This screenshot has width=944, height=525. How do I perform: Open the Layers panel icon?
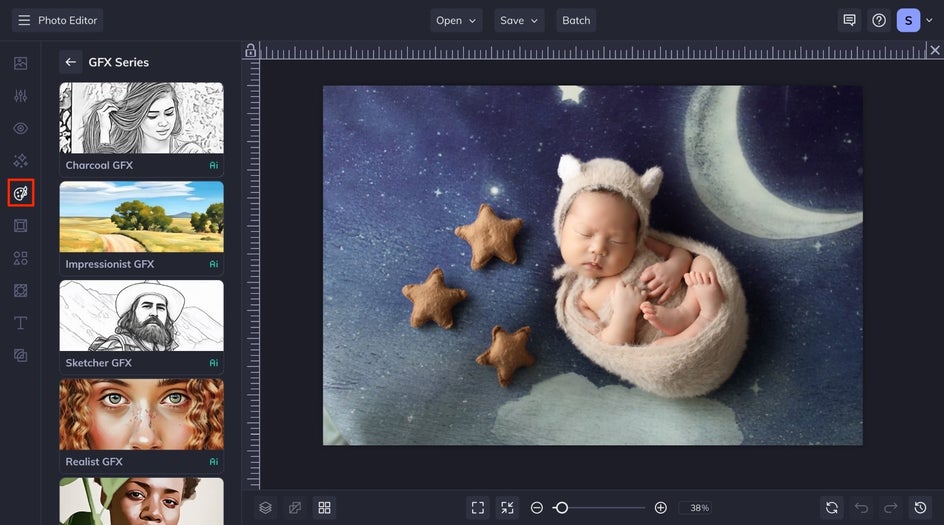point(265,508)
